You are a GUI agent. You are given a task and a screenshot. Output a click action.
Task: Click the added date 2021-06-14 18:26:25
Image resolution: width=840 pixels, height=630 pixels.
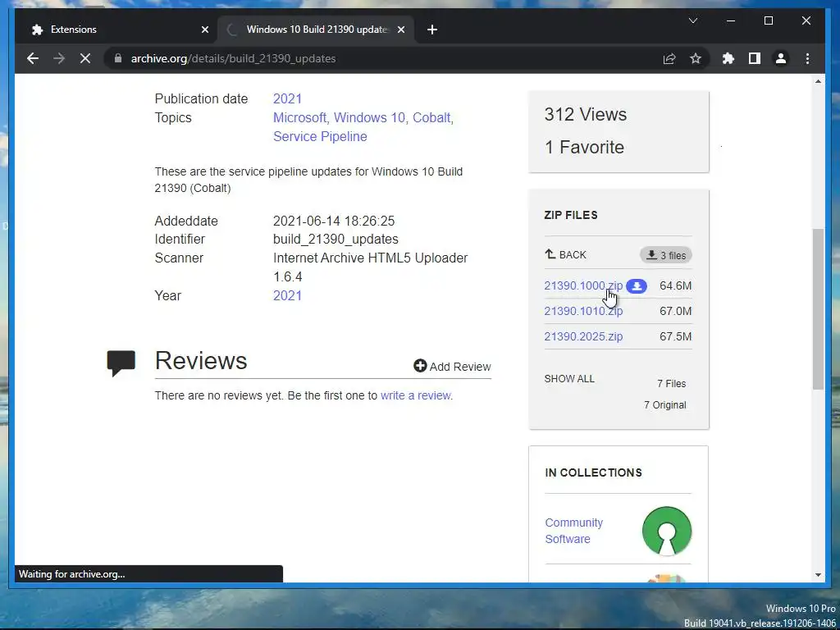click(334, 221)
